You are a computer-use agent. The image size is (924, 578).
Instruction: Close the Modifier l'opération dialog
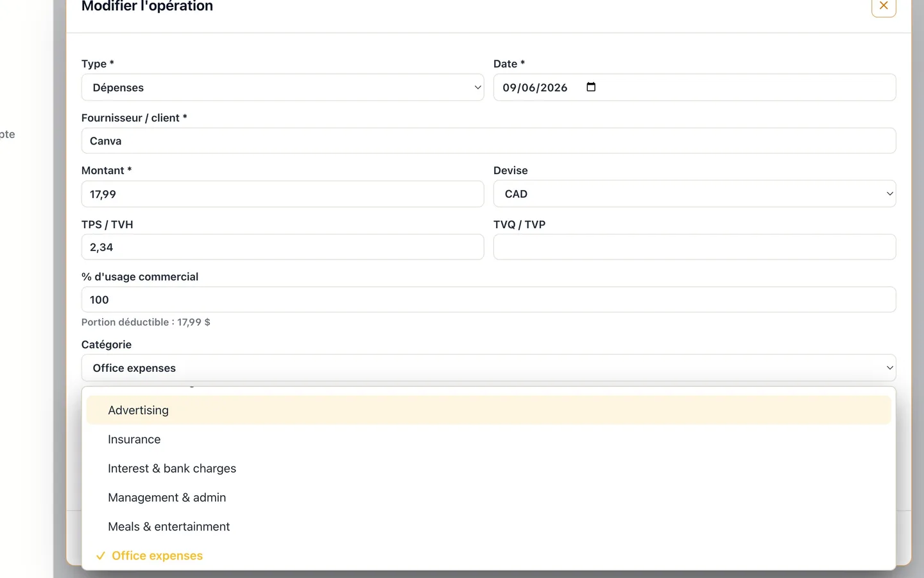point(884,6)
